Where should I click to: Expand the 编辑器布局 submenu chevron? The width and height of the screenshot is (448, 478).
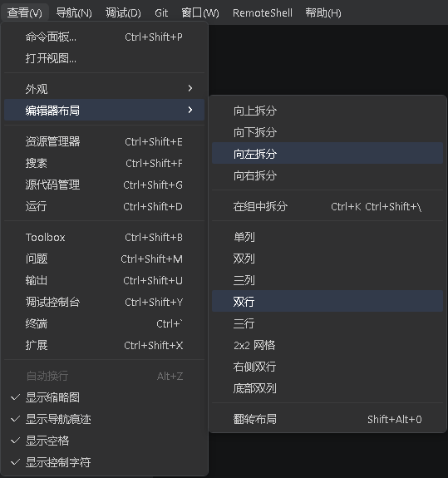coord(190,110)
